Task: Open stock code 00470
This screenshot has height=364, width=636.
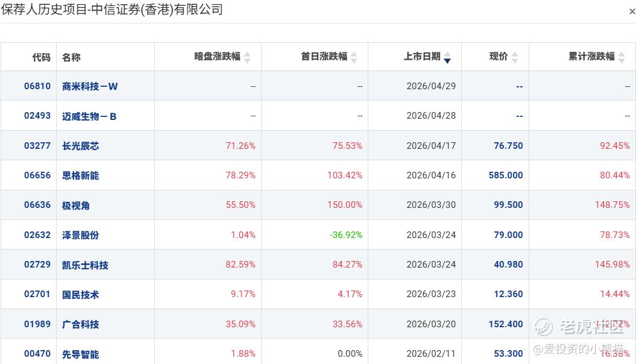Action: click(x=37, y=354)
